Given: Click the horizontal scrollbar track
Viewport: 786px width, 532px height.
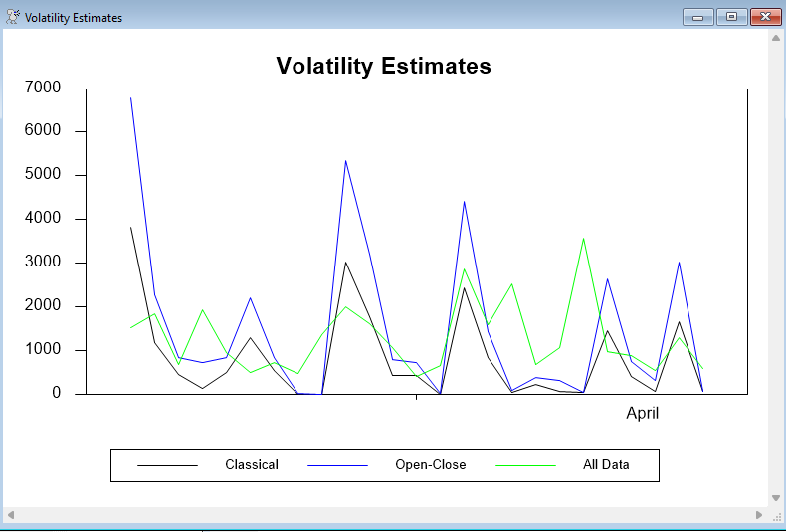Looking at the screenshot, I should 385,515.
